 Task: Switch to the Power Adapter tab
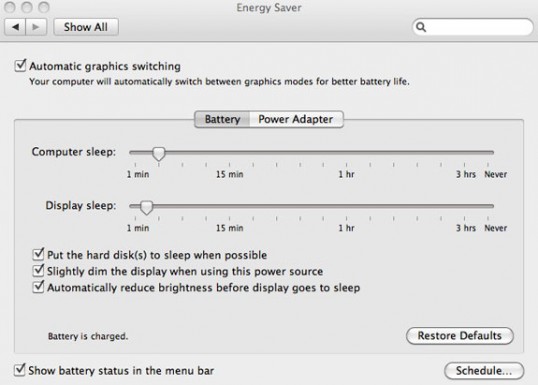coord(296,119)
